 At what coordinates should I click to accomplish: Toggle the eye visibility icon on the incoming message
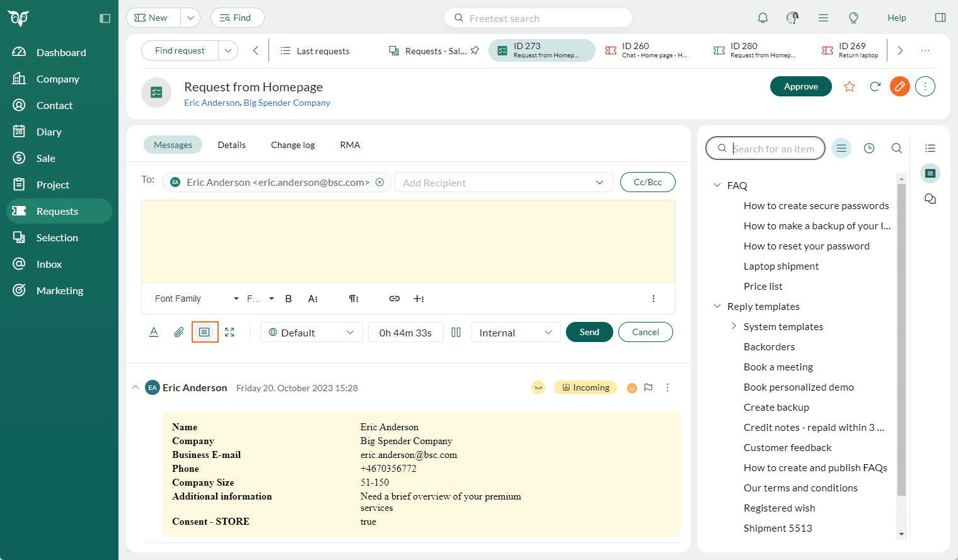(x=538, y=387)
